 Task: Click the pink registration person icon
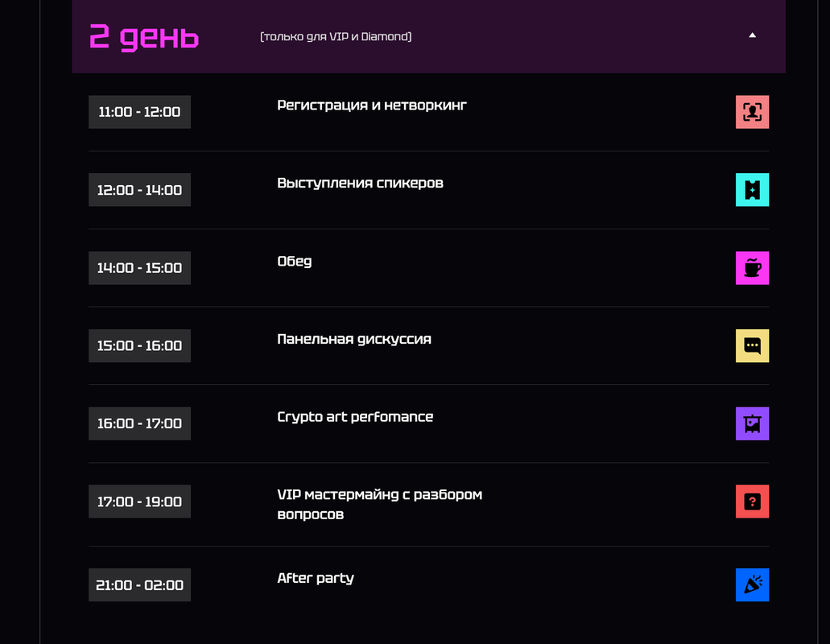pyautogui.click(x=752, y=112)
